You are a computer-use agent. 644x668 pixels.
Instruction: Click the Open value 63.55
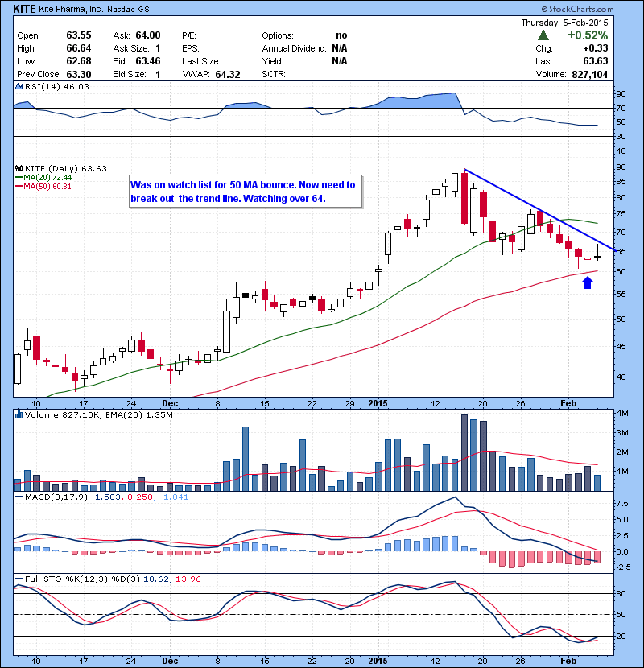[79, 35]
